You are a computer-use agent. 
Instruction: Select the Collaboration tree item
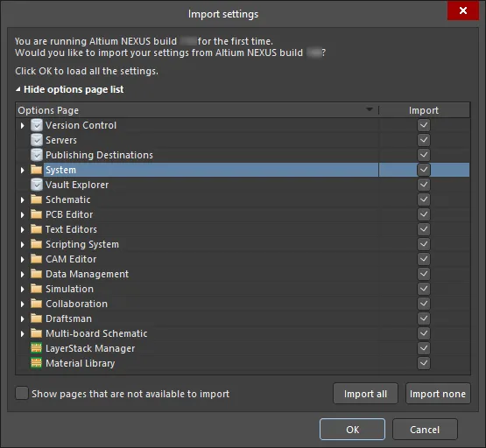click(x=76, y=304)
